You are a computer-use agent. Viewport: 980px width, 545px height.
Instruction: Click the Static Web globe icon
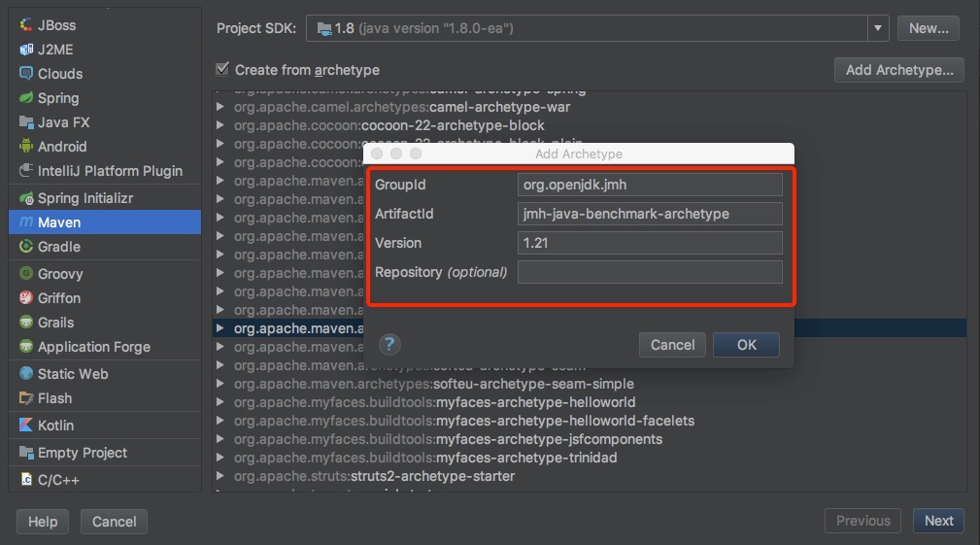pos(25,374)
